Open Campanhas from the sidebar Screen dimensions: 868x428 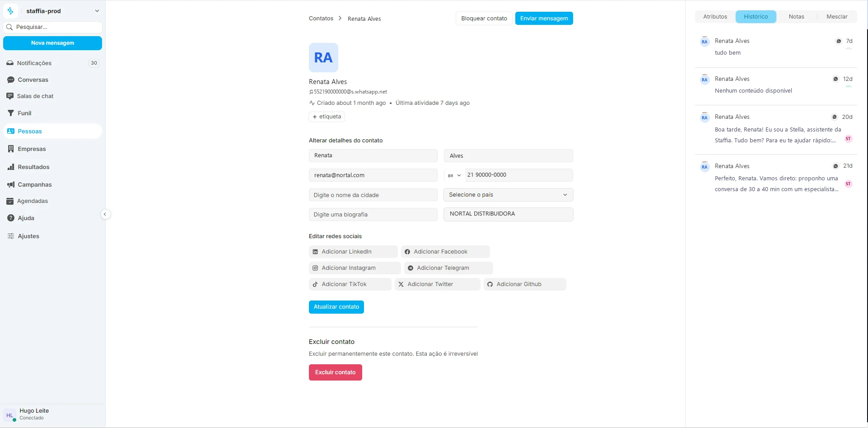click(x=52, y=185)
